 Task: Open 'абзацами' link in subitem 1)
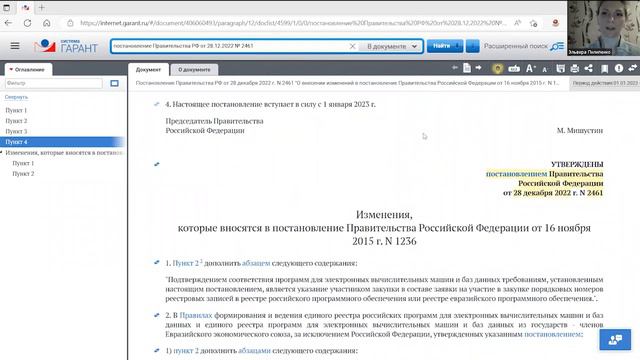click(x=254, y=351)
